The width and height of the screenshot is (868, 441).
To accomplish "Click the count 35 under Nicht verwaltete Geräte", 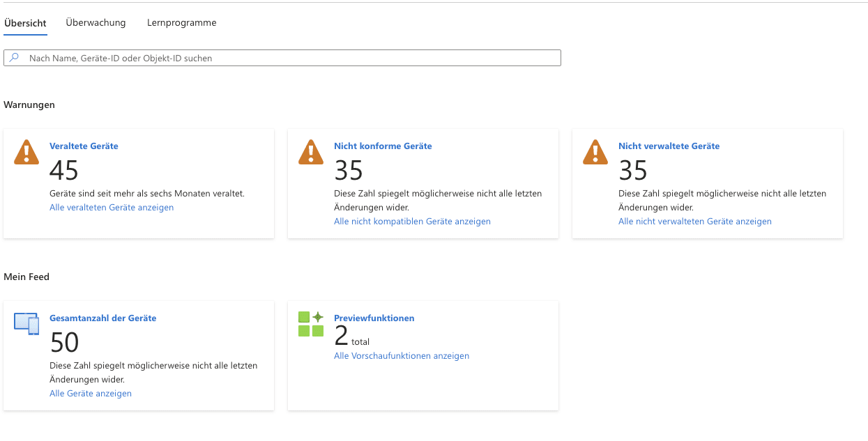I will pyautogui.click(x=633, y=171).
